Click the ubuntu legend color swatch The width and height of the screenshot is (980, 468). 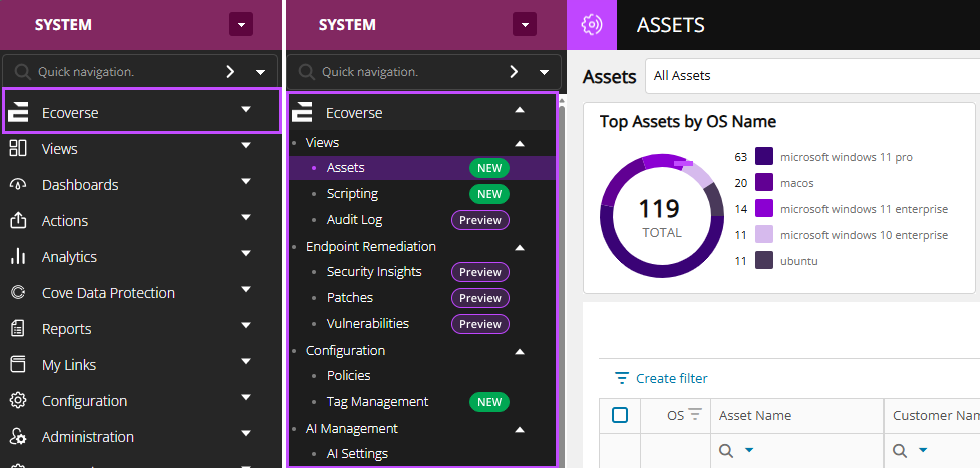764,261
